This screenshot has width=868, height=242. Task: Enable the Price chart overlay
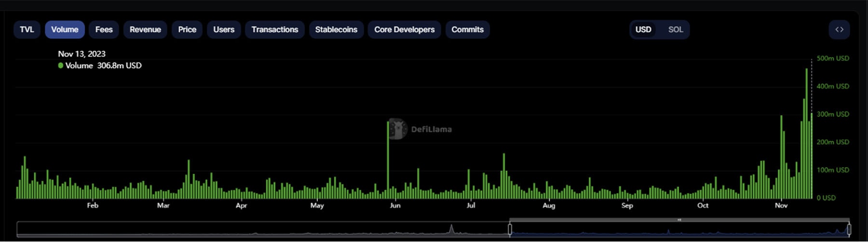[x=187, y=29]
